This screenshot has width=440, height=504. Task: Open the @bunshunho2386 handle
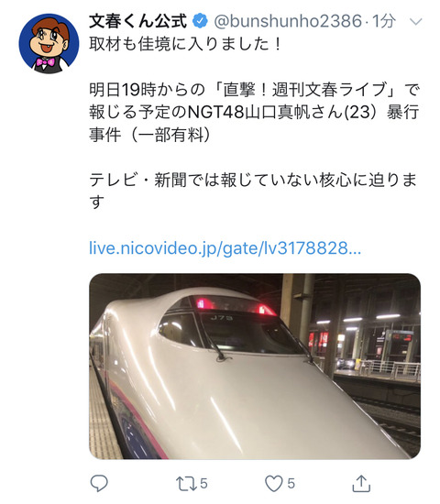coord(288,21)
